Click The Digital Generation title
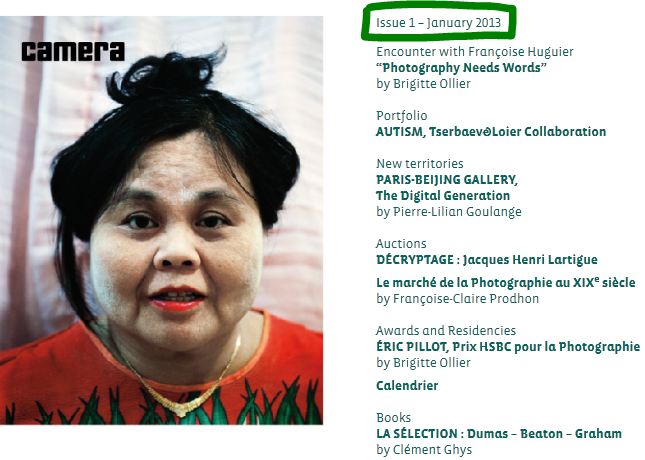 [443, 195]
